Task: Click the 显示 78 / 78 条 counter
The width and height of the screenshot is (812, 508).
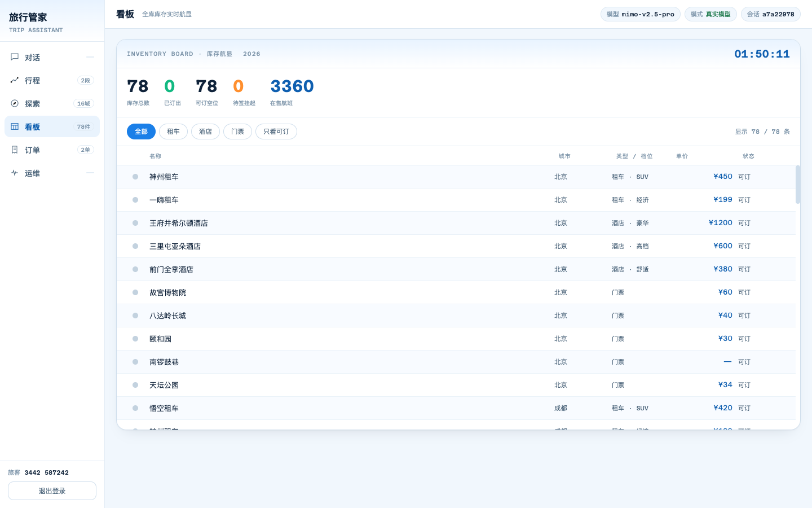Action: click(762, 132)
